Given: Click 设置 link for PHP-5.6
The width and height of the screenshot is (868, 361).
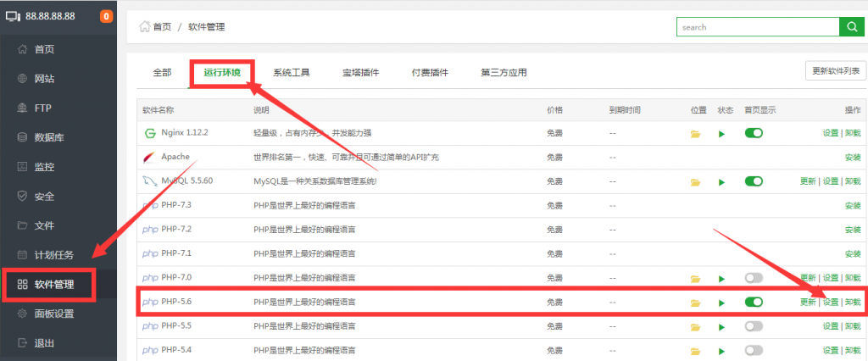Looking at the screenshot, I should coord(831,303).
